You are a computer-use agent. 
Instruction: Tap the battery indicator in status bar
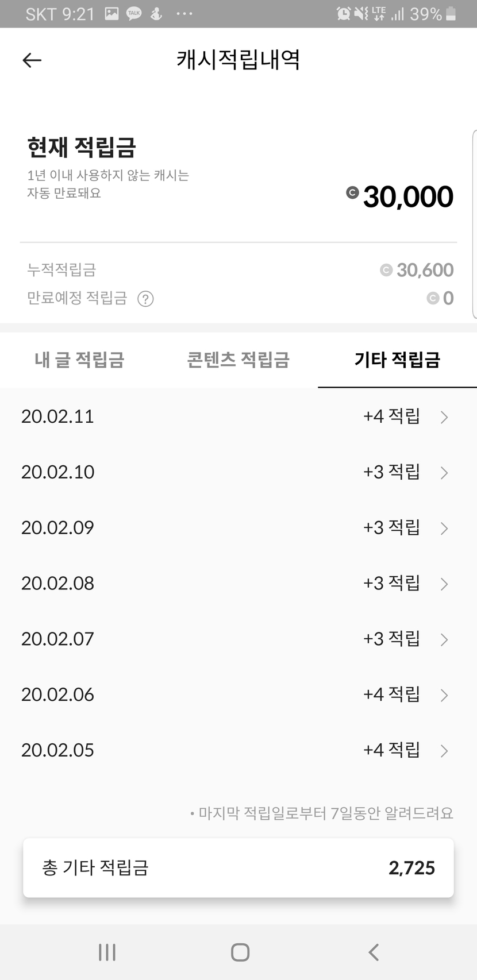[x=451, y=14]
